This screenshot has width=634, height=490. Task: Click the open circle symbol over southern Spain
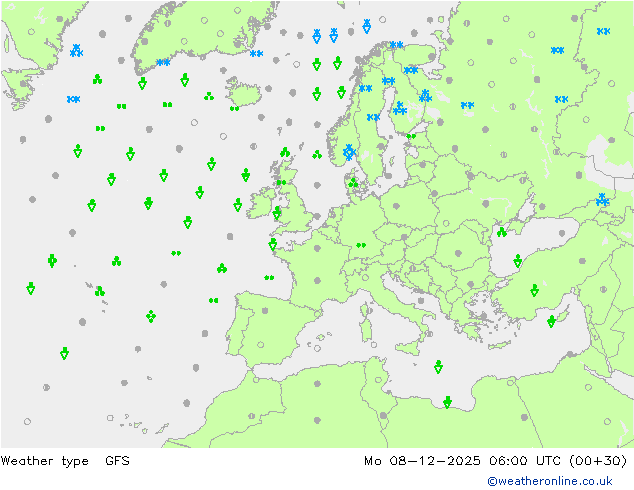pyautogui.click(x=261, y=344)
